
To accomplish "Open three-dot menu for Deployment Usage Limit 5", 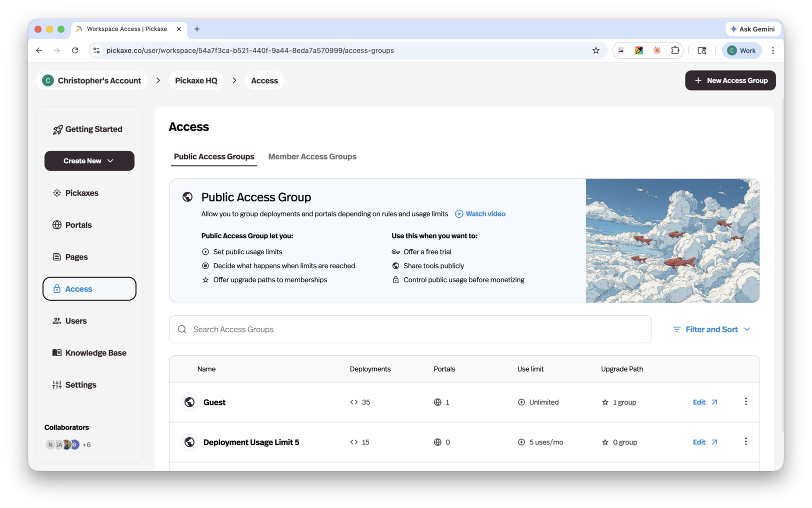I will (x=745, y=442).
